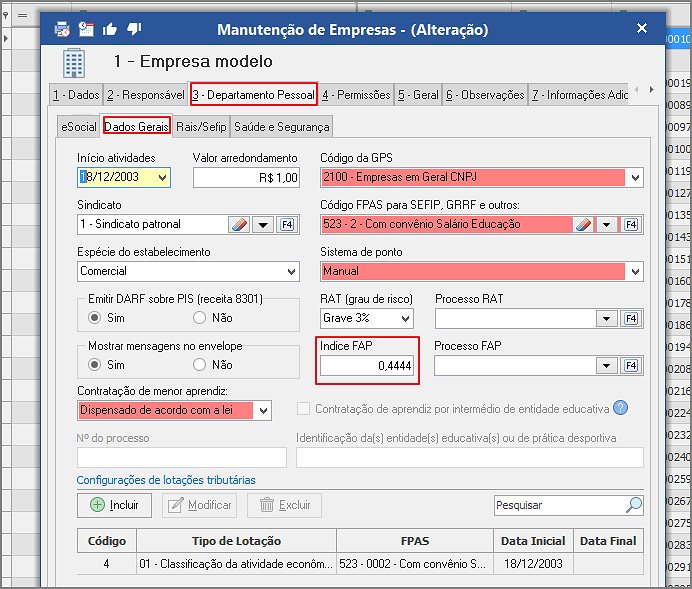Open the 4 - Permissões tab
The image size is (692, 589).
pos(356,95)
